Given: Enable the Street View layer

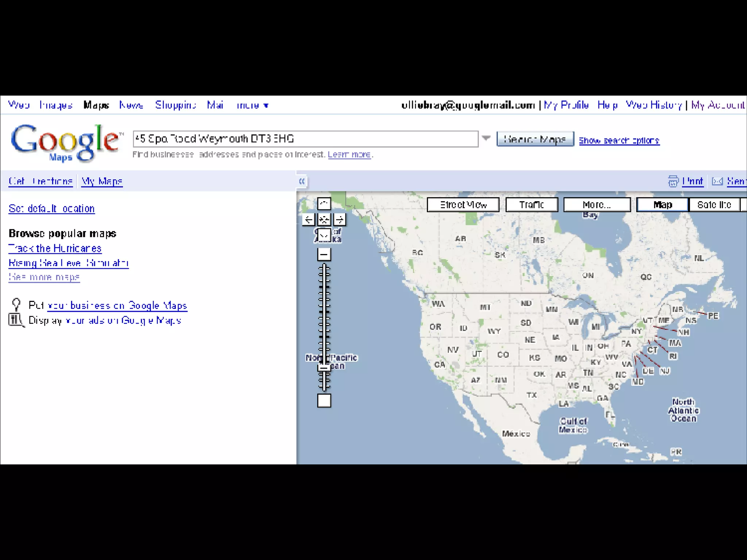Looking at the screenshot, I should click(x=463, y=205).
